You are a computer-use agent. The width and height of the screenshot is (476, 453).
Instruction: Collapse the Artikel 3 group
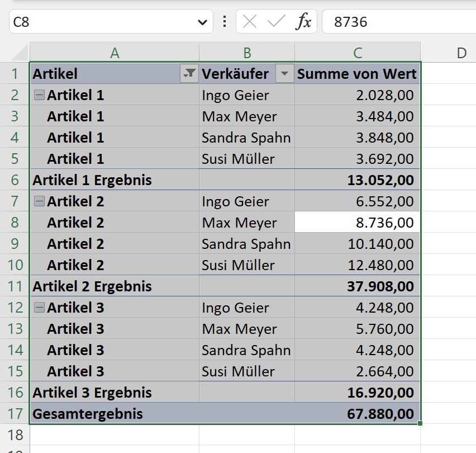(x=39, y=308)
